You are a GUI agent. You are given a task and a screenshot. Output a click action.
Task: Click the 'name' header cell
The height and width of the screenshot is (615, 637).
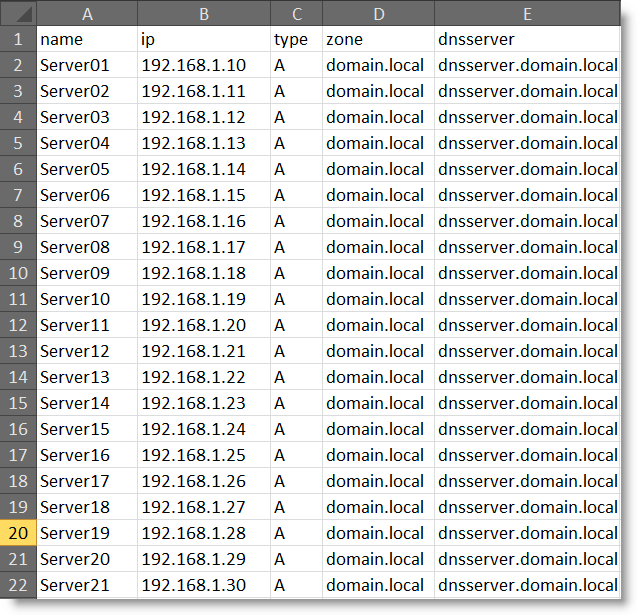pyautogui.click(x=87, y=39)
